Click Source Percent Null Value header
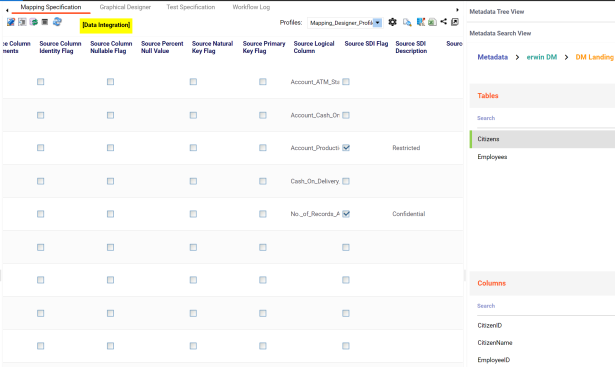Image resolution: width=615 pixels, height=367 pixels. (162, 47)
